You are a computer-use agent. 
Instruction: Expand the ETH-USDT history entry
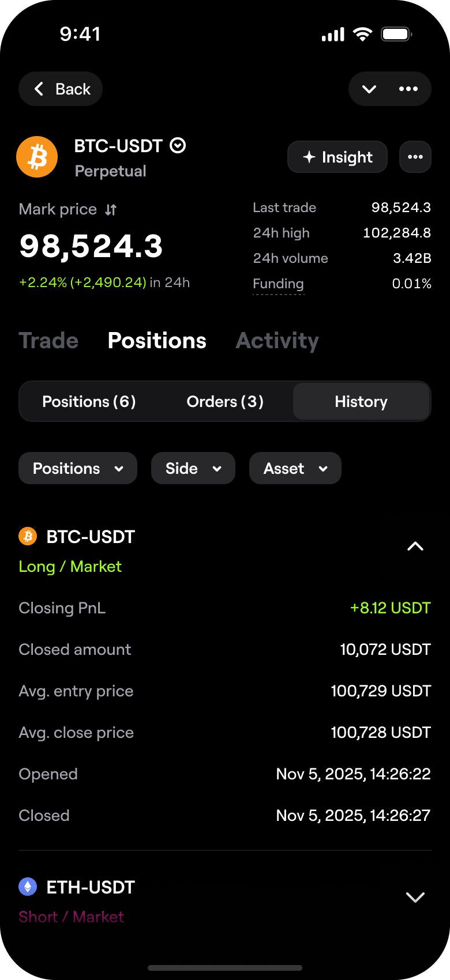pos(415,897)
